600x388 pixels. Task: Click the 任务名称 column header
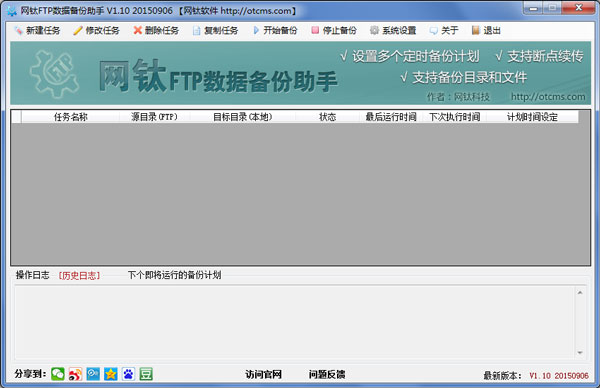70,117
